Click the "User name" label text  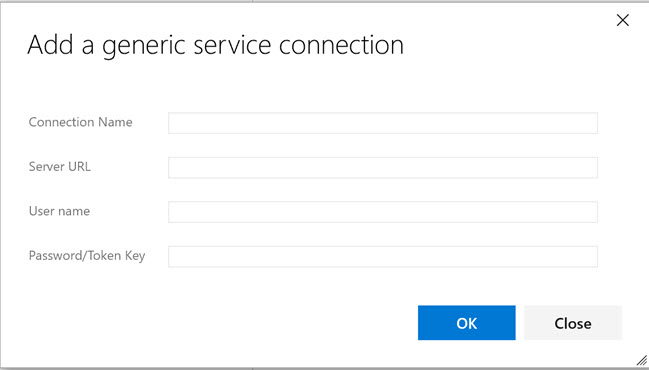click(x=59, y=211)
